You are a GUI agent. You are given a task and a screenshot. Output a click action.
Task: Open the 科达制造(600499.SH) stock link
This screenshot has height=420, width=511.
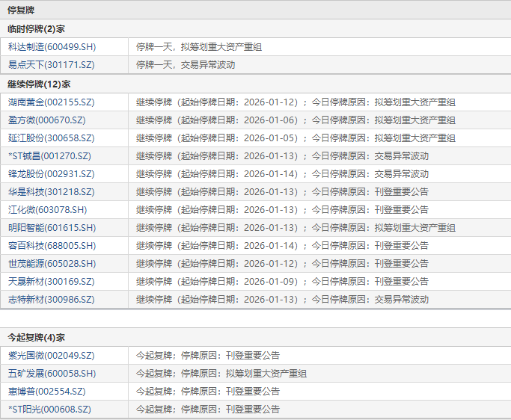[52, 47]
